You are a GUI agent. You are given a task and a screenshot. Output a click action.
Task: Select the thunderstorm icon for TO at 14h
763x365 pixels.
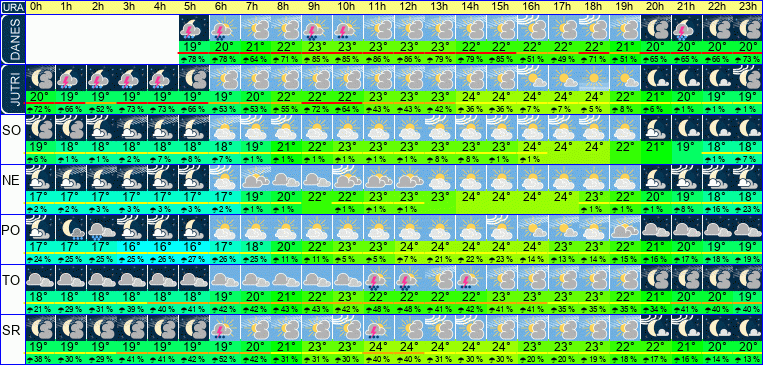point(471,278)
